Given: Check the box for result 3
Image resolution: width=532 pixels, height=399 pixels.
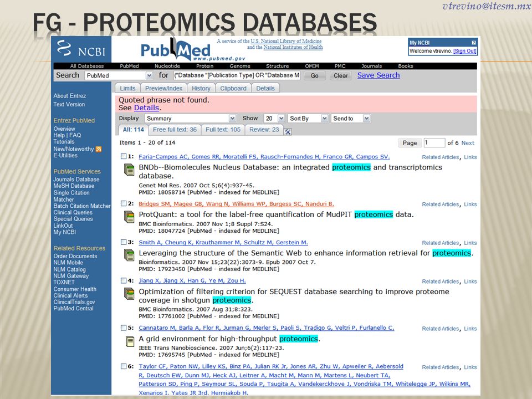Looking at the screenshot, I should 124,242.
